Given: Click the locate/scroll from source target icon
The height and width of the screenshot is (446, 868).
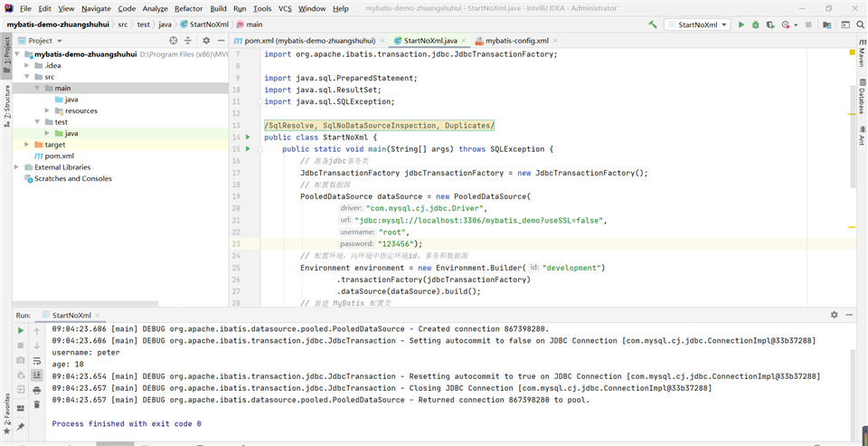Looking at the screenshot, I should (173, 41).
